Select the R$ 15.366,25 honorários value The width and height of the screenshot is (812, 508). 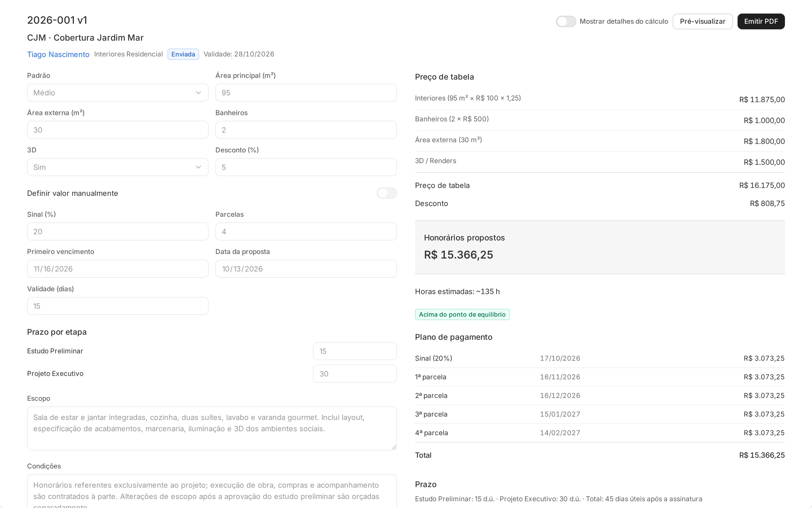tap(458, 255)
